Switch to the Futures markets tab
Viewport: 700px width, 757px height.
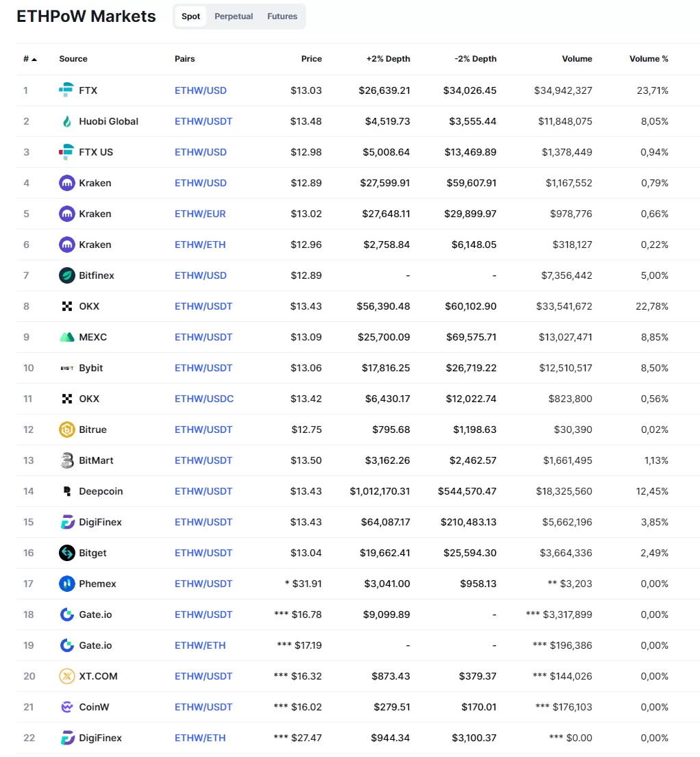click(x=282, y=16)
